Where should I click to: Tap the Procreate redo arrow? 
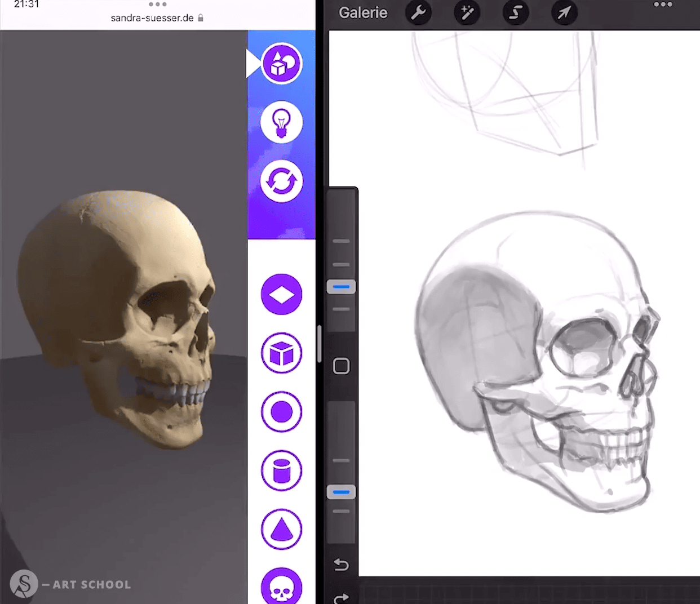pyautogui.click(x=341, y=598)
